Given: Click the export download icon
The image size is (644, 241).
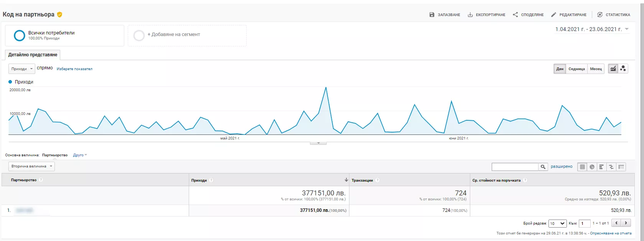Looking at the screenshot, I should [x=470, y=15].
